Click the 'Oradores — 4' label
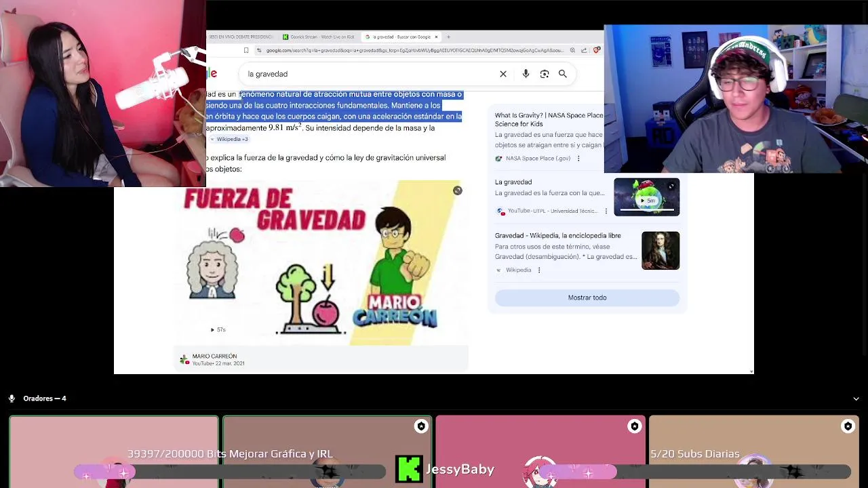This screenshot has height=488, width=868. [45, 399]
